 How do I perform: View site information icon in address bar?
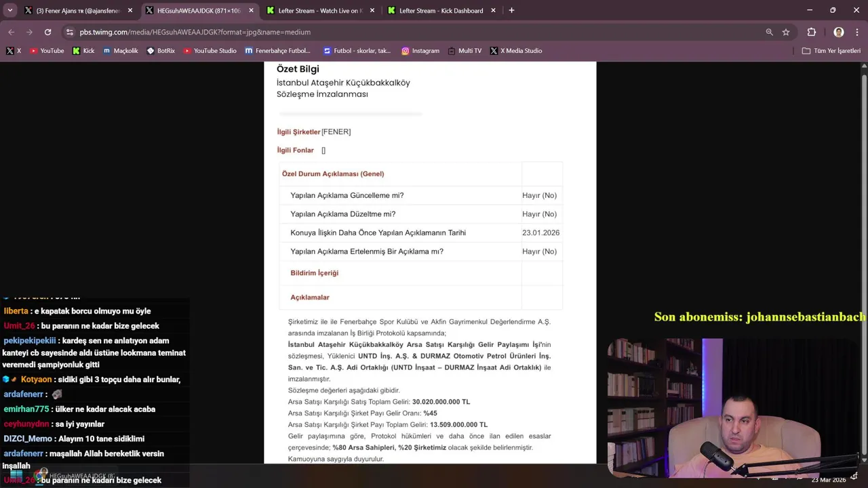[70, 32]
